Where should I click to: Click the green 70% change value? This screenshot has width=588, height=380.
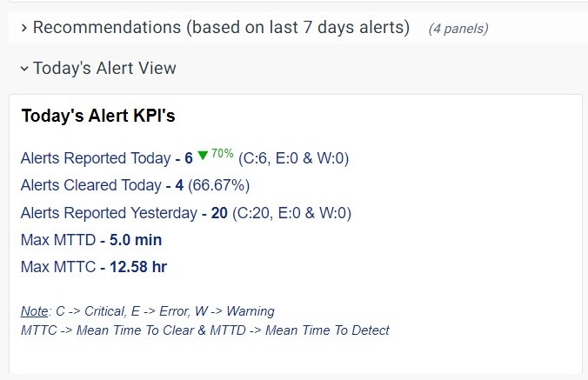coord(223,154)
